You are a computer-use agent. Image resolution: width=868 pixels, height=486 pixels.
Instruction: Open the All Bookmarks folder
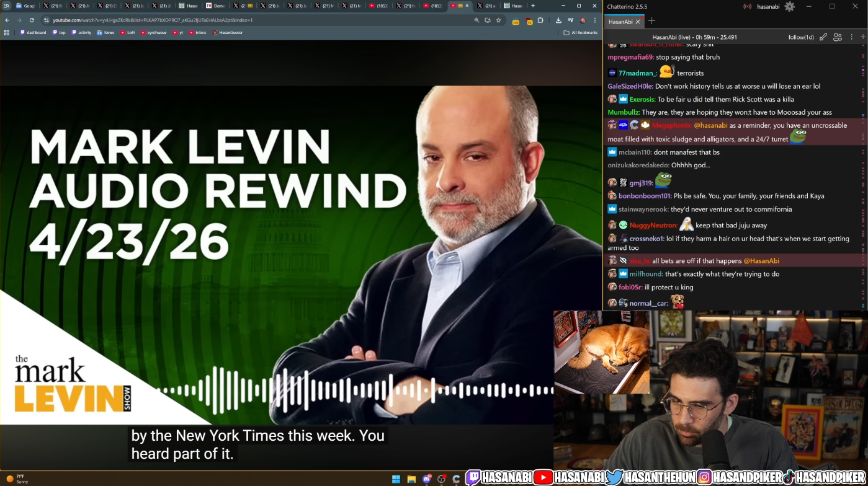[x=580, y=32]
